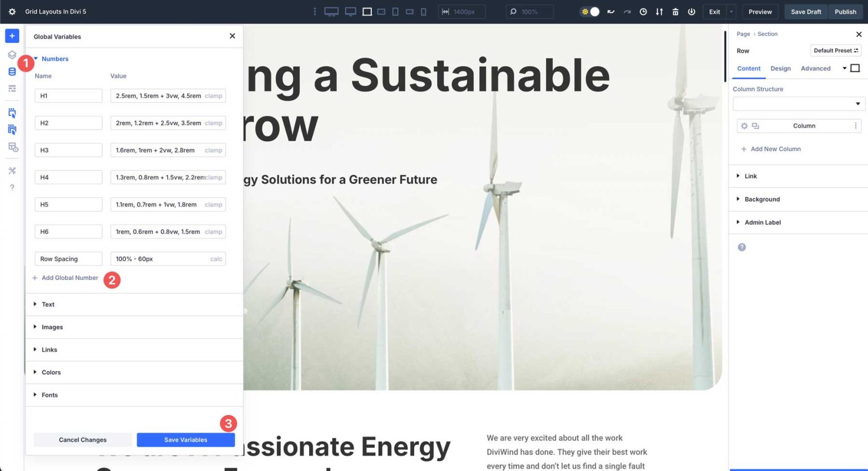868x471 pixels.
Task: Click the H3 name input field
Action: [68, 150]
